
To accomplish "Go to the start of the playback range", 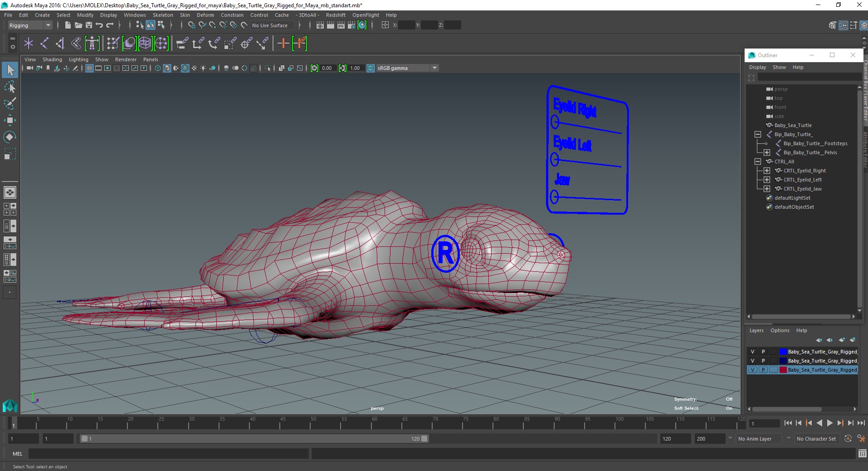I will pyautogui.click(x=788, y=423).
